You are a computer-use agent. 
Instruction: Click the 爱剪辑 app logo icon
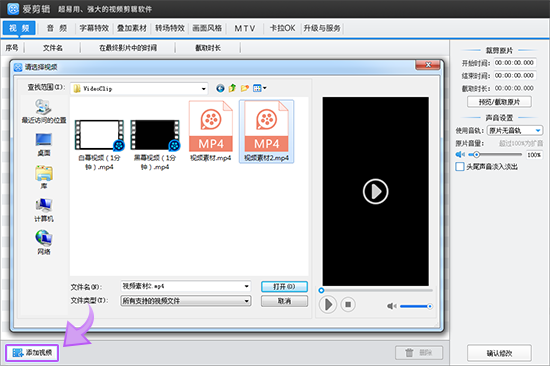(x=13, y=8)
